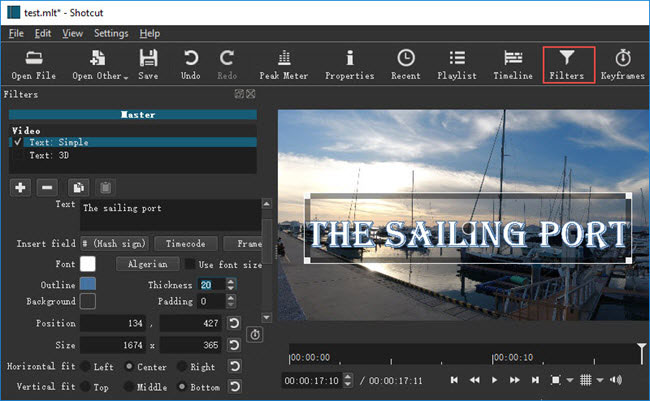Open the Insert field combo box
The image size is (650, 401).
[115, 243]
